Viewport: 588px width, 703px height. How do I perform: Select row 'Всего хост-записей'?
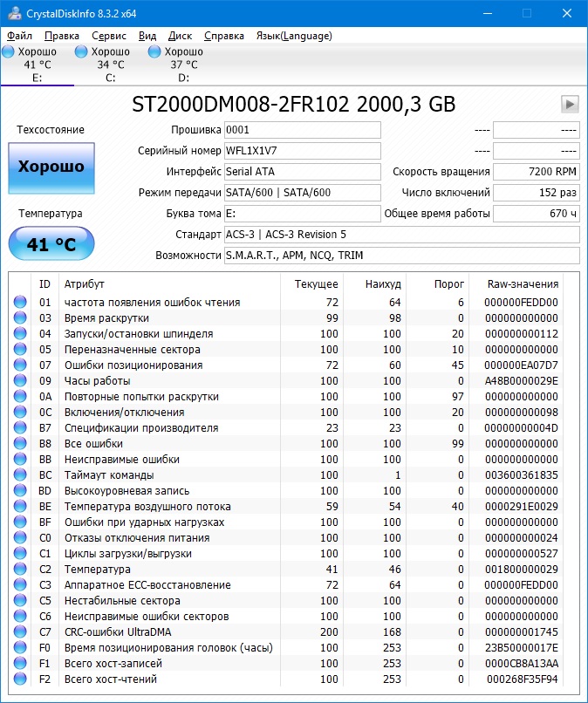coord(287,663)
